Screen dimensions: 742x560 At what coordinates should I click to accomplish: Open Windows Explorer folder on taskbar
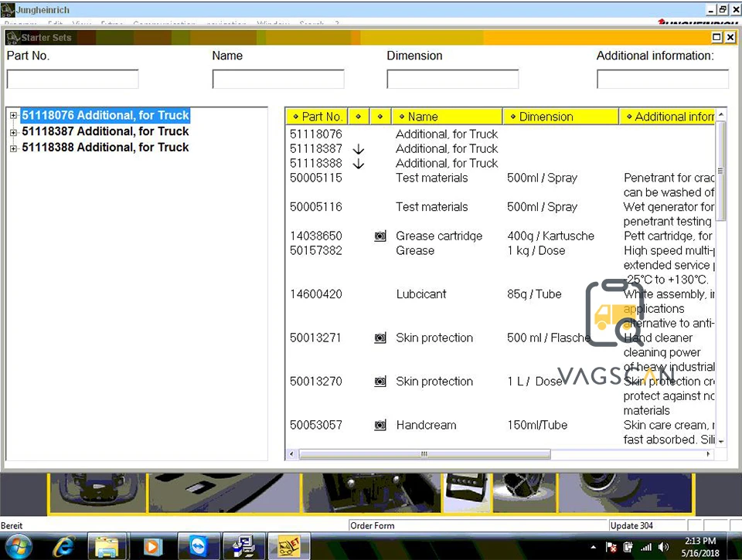coord(107,547)
